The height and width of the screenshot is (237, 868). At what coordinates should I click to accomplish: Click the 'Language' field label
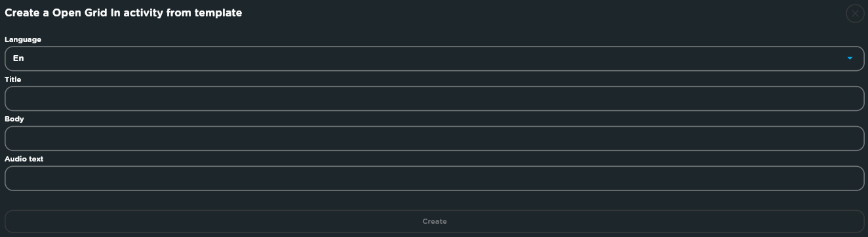23,39
